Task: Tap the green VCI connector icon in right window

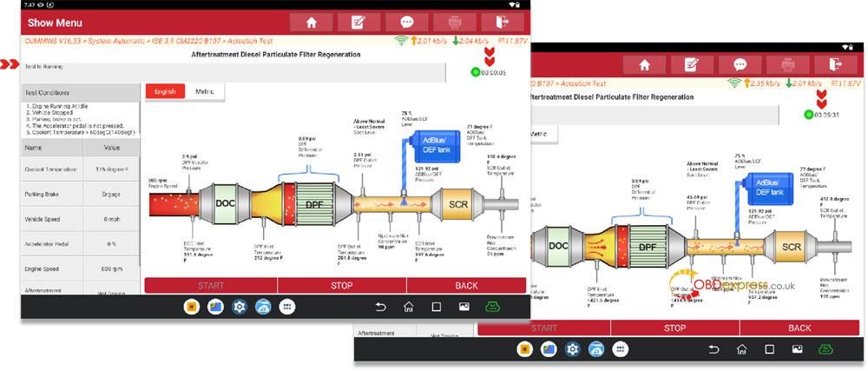Action: (825, 349)
